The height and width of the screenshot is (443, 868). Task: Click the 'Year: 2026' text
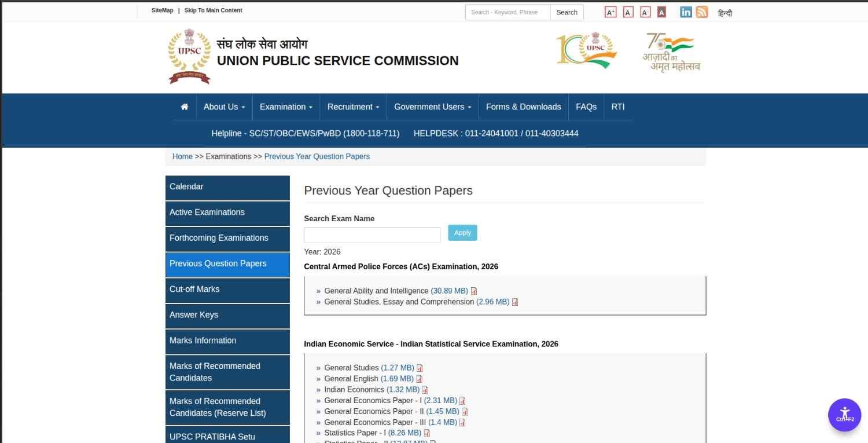point(322,252)
